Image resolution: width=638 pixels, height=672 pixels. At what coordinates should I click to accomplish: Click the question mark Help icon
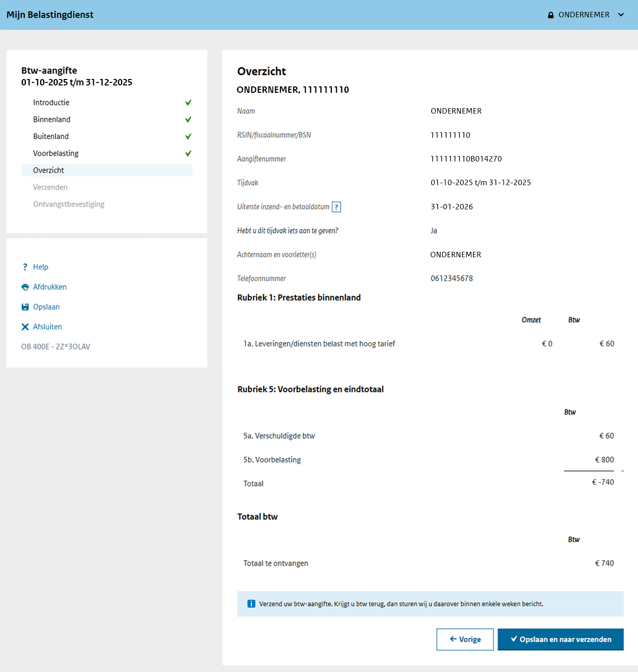[25, 267]
